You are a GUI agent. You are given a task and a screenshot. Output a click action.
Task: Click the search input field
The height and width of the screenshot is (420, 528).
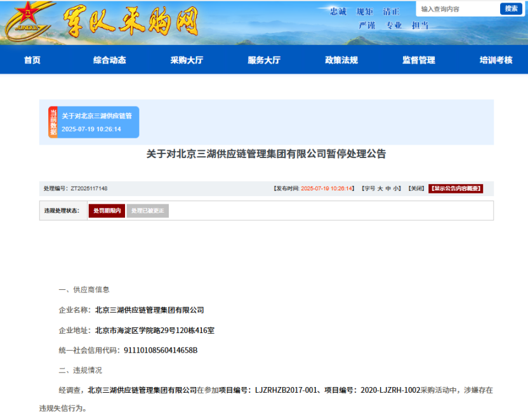click(458, 9)
